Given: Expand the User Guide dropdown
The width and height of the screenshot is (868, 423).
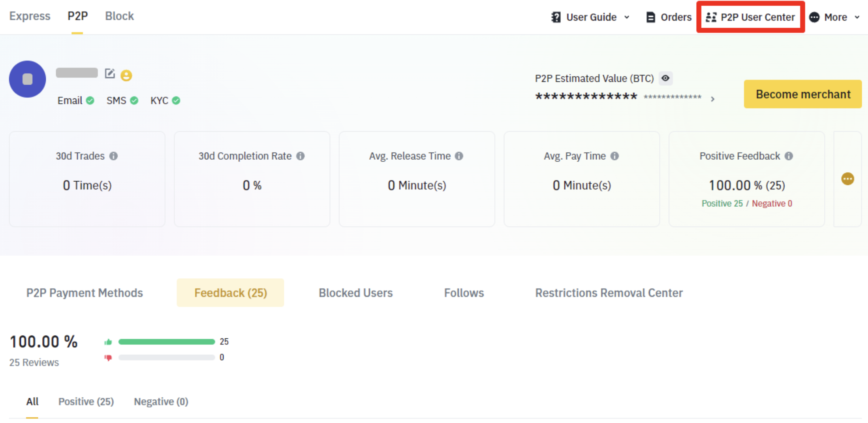Looking at the screenshot, I should 591,17.
